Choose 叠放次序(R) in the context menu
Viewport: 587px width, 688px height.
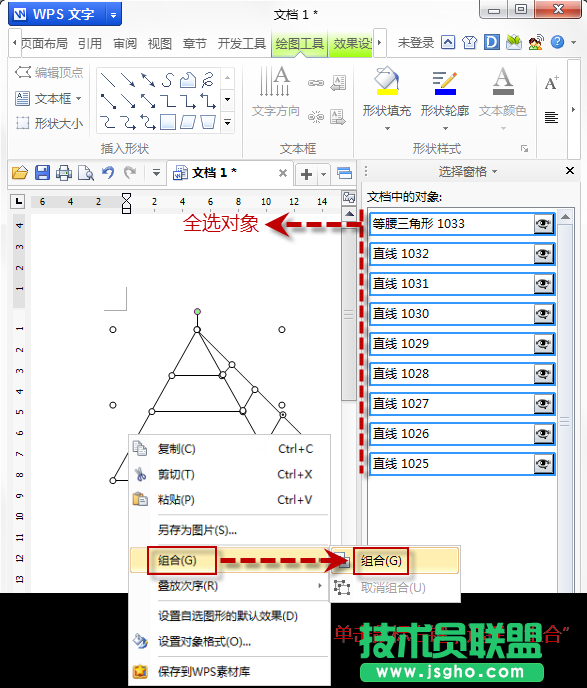tap(229, 586)
